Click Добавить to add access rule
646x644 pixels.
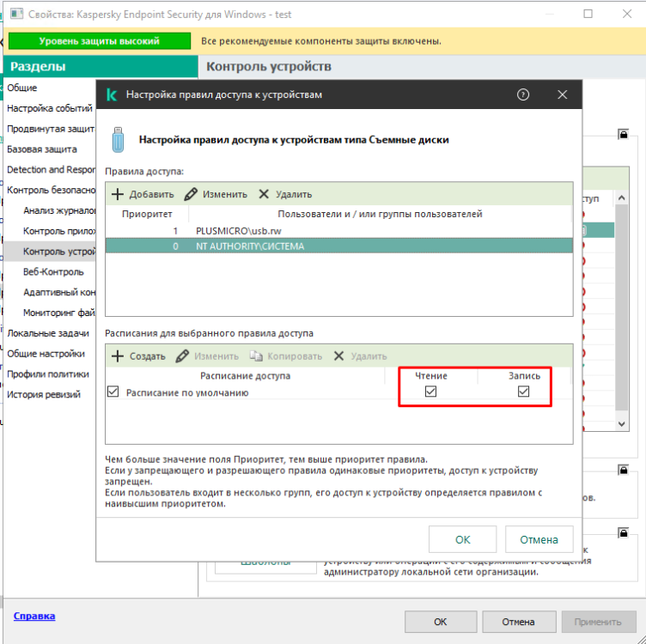(x=143, y=194)
